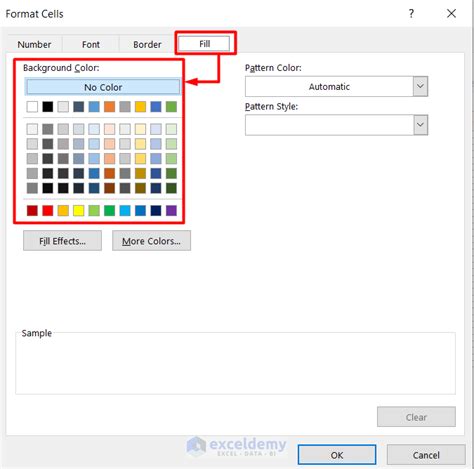Image resolution: width=474 pixels, height=469 pixels.
Task: Go to the Border tab
Action: click(147, 44)
